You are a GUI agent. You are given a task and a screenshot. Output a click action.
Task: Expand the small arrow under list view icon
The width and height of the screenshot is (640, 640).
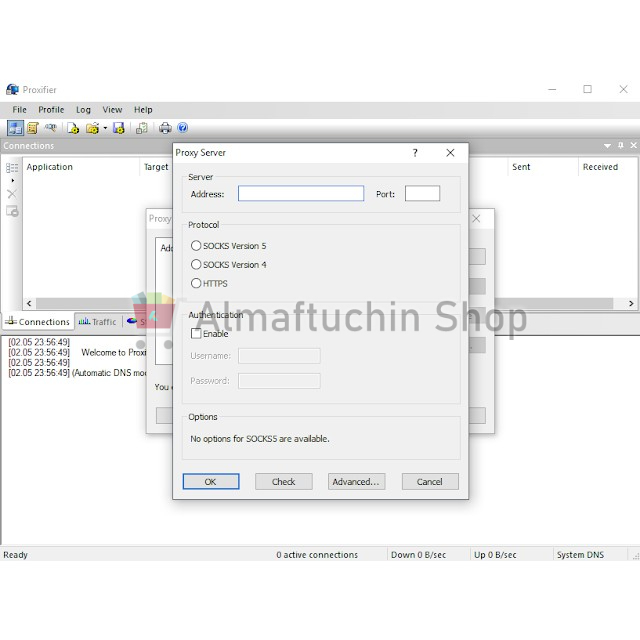13,180
